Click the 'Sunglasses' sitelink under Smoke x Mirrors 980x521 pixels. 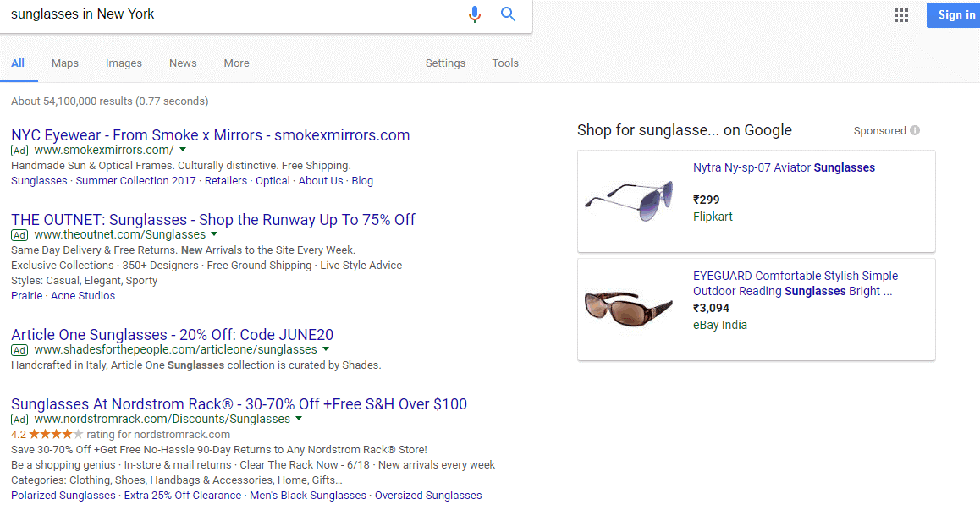pyautogui.click(x=39, y=180)
